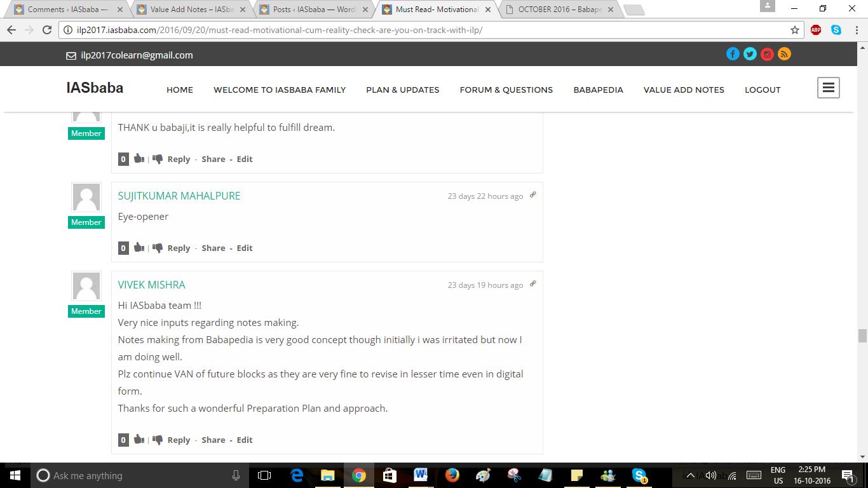868x488 pixels.
Task: Edit Sujitkumar Mahalpure's comment
Action: 245,248
